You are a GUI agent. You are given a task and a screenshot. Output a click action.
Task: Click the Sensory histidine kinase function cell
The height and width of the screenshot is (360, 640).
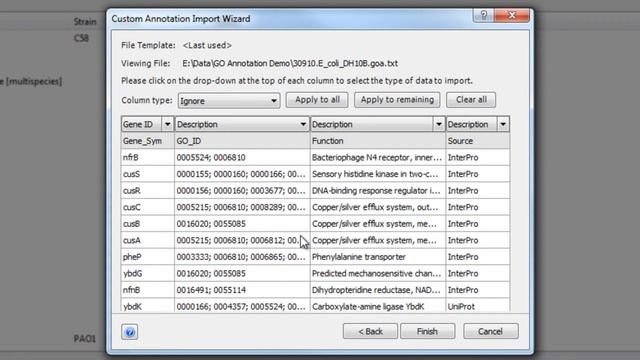pos(378,174)
